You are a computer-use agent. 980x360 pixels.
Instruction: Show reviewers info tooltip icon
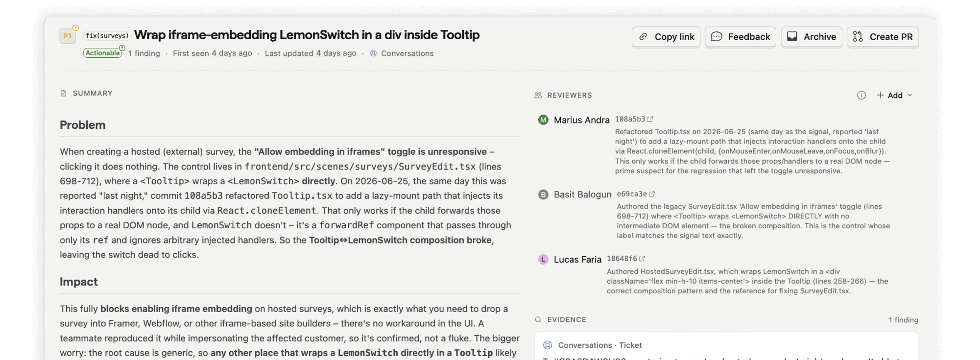861,96
